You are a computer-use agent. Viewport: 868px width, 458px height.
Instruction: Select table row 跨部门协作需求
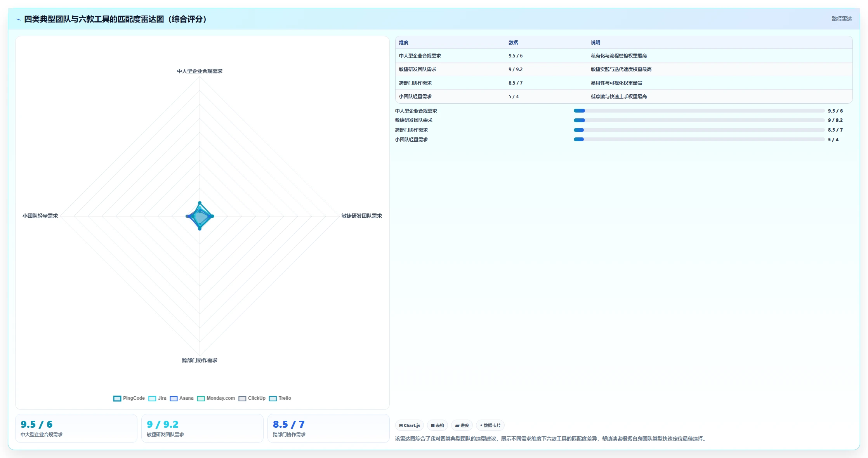coord(624,83)
